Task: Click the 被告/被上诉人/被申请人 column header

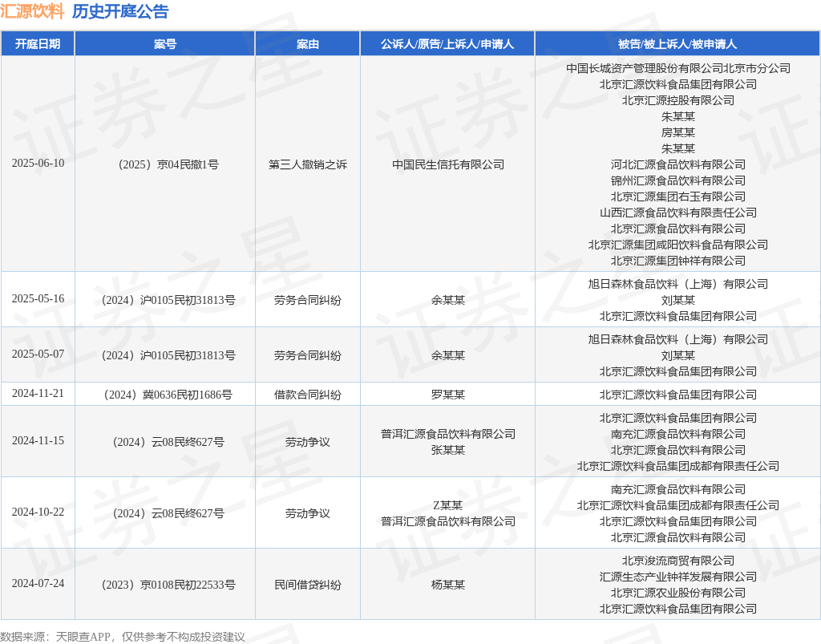Action: point(678,44)
